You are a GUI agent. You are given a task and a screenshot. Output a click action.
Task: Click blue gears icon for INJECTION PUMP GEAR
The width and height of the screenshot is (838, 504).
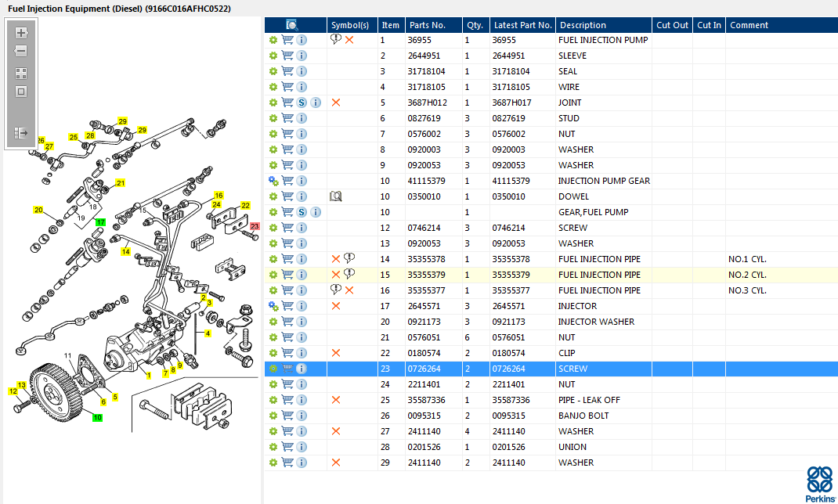273,181
